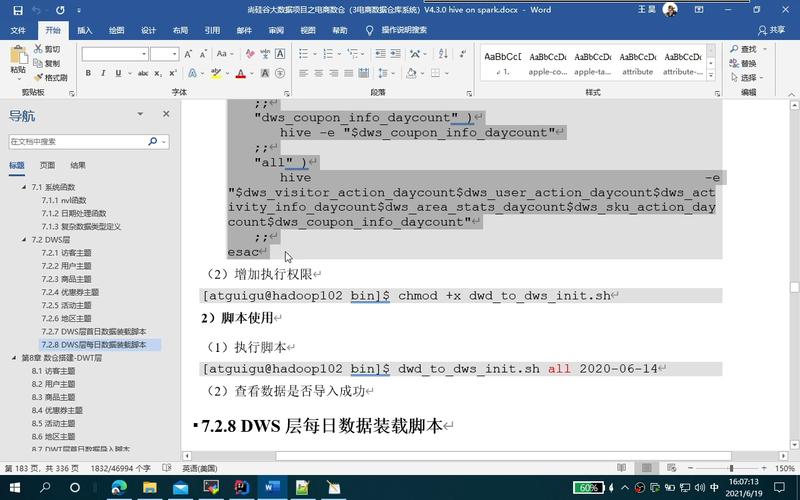Activate the 格式刷 format painter
Screen dimensions: 800x500
(x=51, y=78)
